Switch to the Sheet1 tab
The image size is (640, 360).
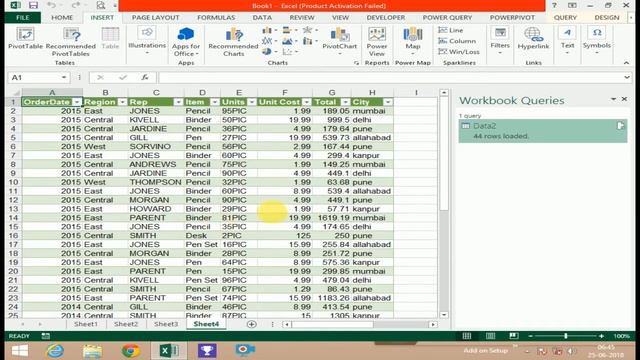point(86,324)
